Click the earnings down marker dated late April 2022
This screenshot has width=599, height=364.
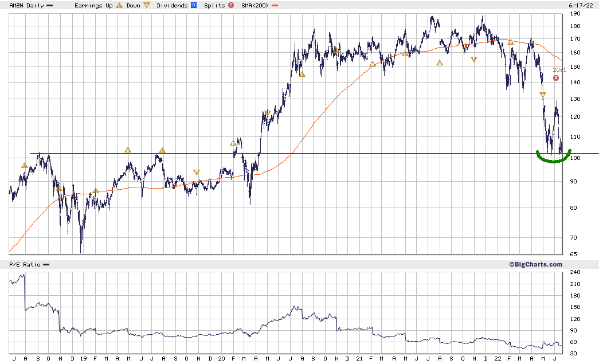tap(543, 95)
